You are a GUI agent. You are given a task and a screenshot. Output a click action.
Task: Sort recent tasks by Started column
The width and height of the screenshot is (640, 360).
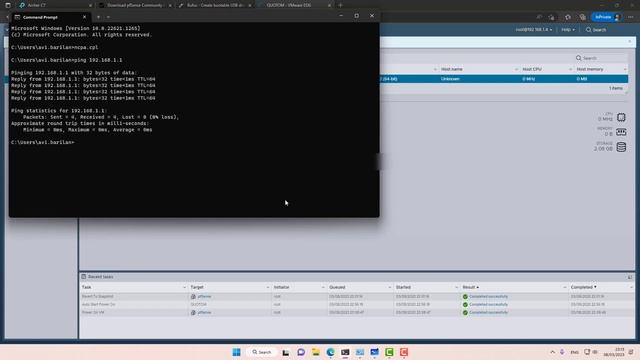click(403, 287)
